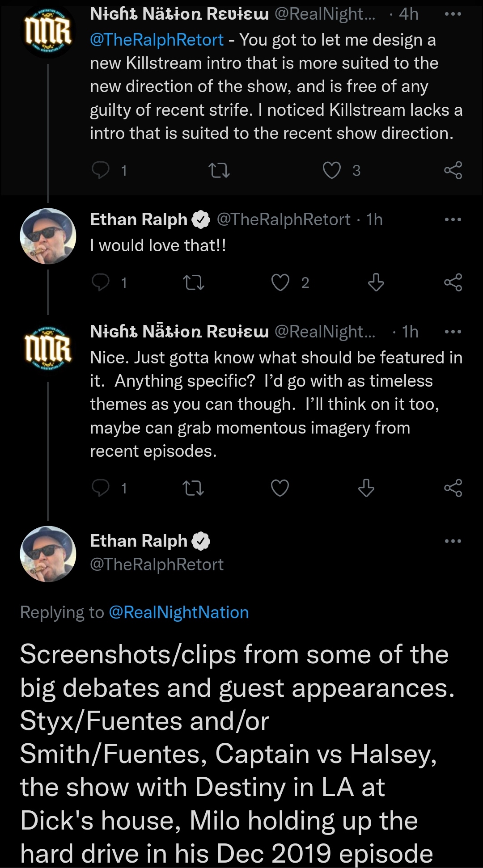The height and width of the screenshot is (868, 483).
Task: Retweet the first Night Nation Review tweet
Action: [x=219, y=170]
